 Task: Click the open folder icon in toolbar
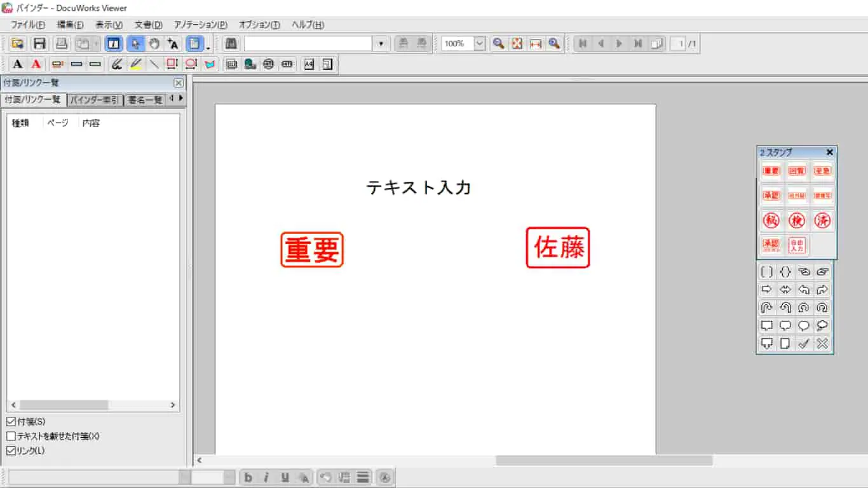[x=18, y=44]
